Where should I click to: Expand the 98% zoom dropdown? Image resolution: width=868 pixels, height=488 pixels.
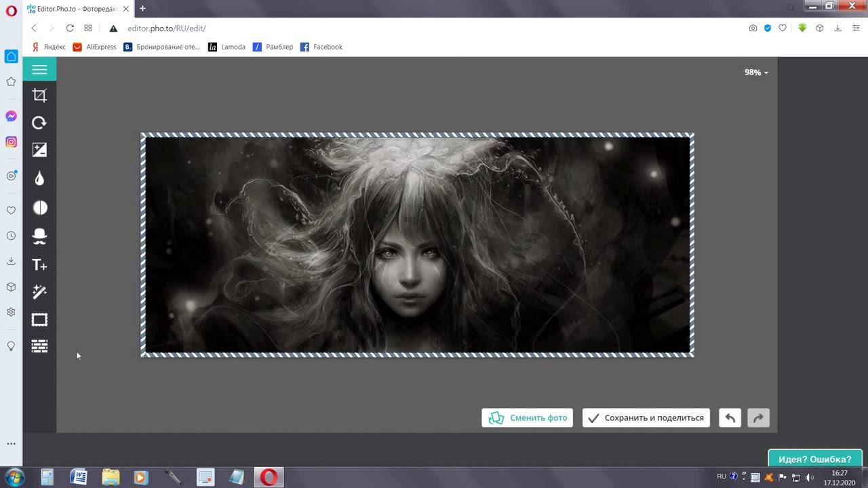756,73
